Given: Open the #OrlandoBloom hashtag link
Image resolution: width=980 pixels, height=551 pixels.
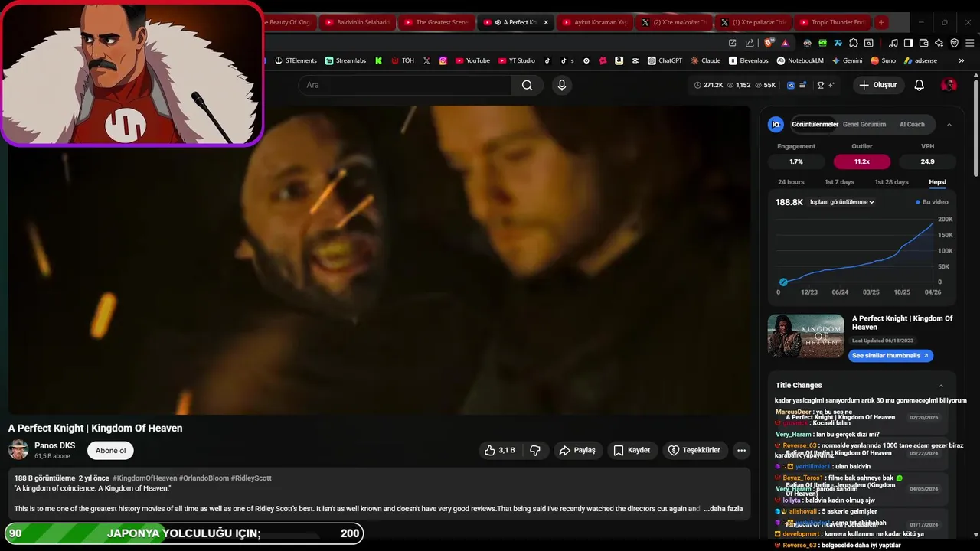Looking at the screenshot, I should [x=204, y=478].
